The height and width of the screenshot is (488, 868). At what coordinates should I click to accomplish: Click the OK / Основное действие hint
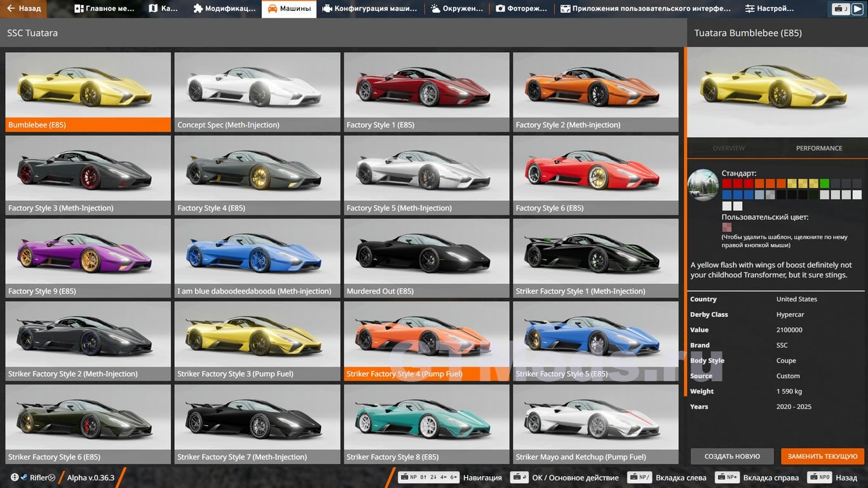coord(564,477)
